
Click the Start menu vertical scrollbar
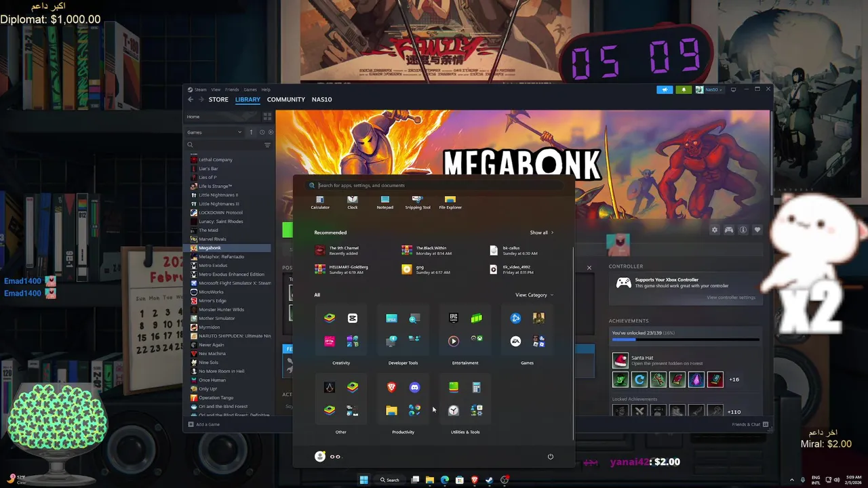click(574, 342)
